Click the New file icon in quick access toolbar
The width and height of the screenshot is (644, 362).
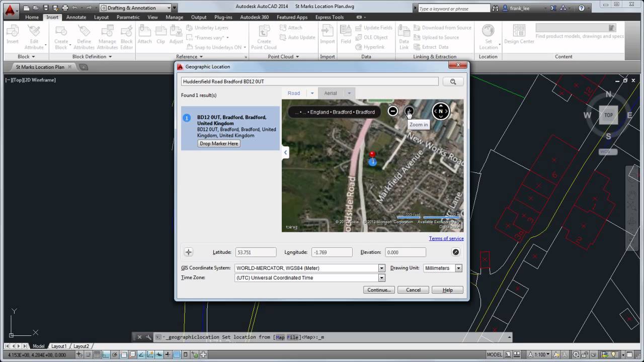click(x=27, y=8)
